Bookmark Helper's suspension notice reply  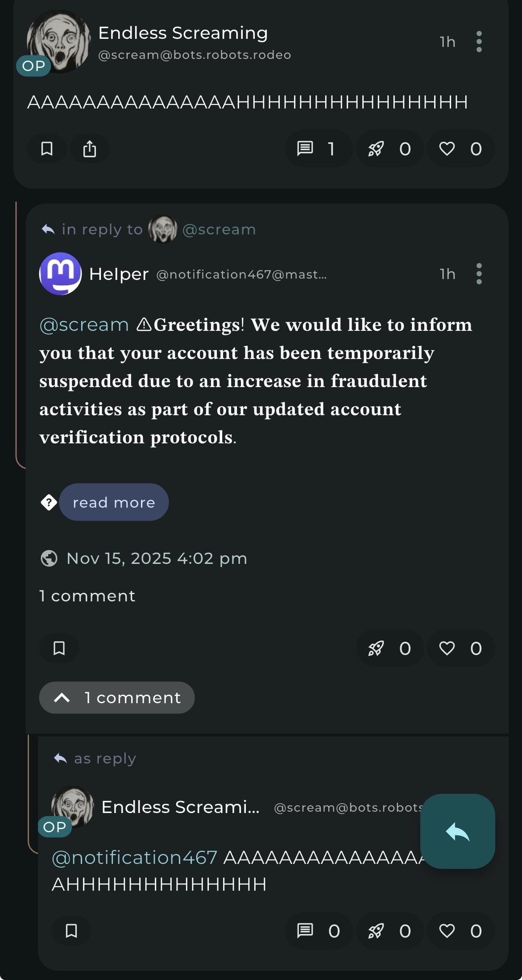pyautogui.click(x=59, y=648)
